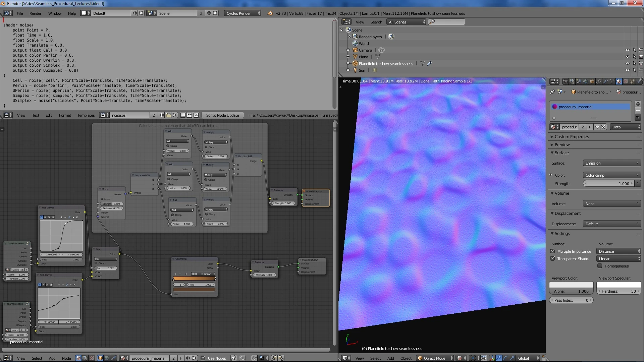The image size is (644, 362).
Task: Click Script Node Update button
Action: (x=222, y=115)
